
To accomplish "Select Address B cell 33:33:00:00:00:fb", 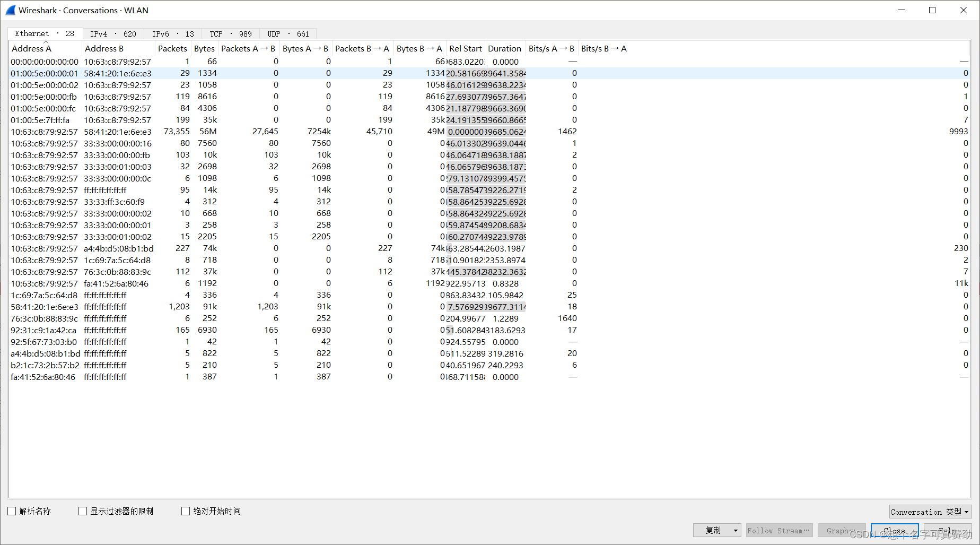I will [x=117, y=155].
